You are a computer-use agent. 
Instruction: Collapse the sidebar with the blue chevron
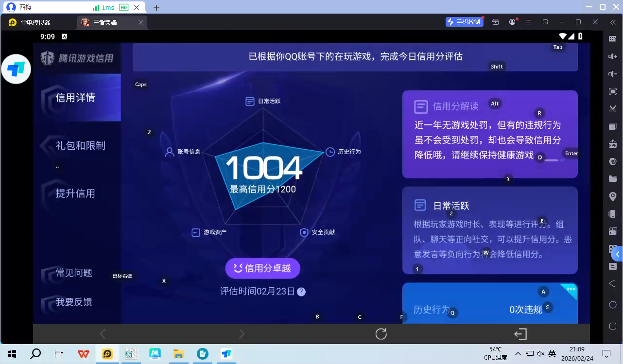[618, 254]
